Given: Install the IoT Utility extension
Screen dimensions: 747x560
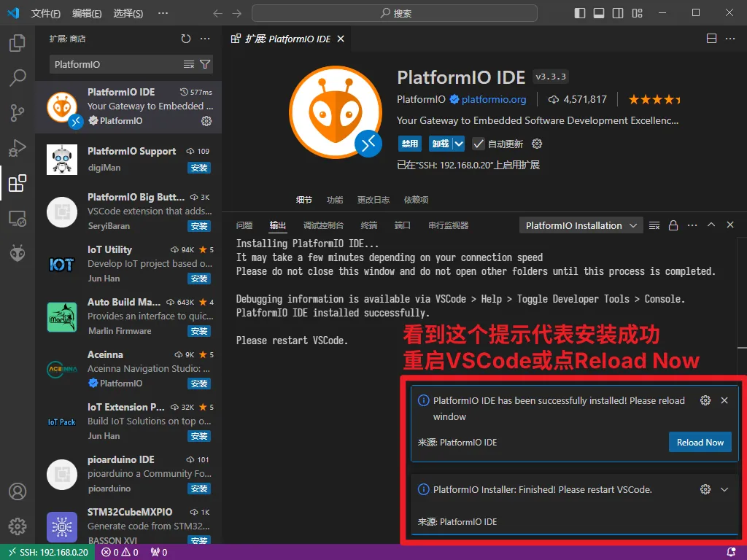Looking at the screenshot, I should 198,279.
